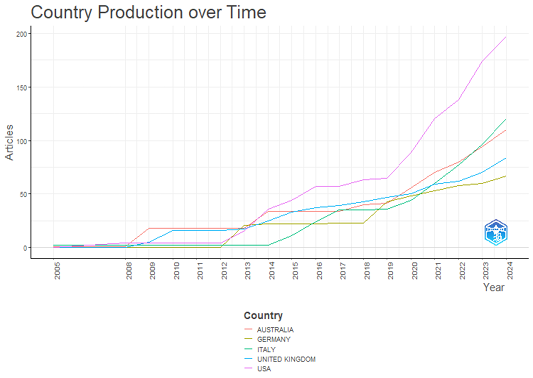Select the GERMANY legend label
Viewport: 533px width, 378px height.
[x=274, y=339]
